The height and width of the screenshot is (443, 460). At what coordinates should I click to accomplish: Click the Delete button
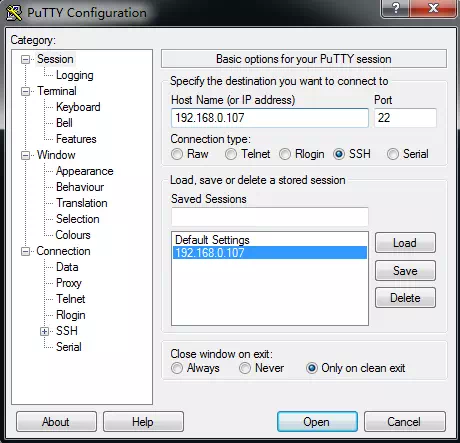pos(405,298)
